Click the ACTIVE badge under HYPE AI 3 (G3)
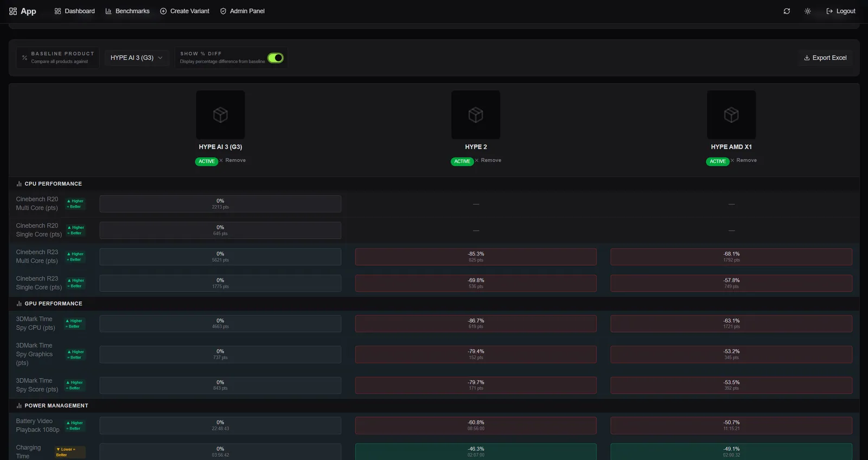This screenshot has height=460, width=868. [207, 161]
